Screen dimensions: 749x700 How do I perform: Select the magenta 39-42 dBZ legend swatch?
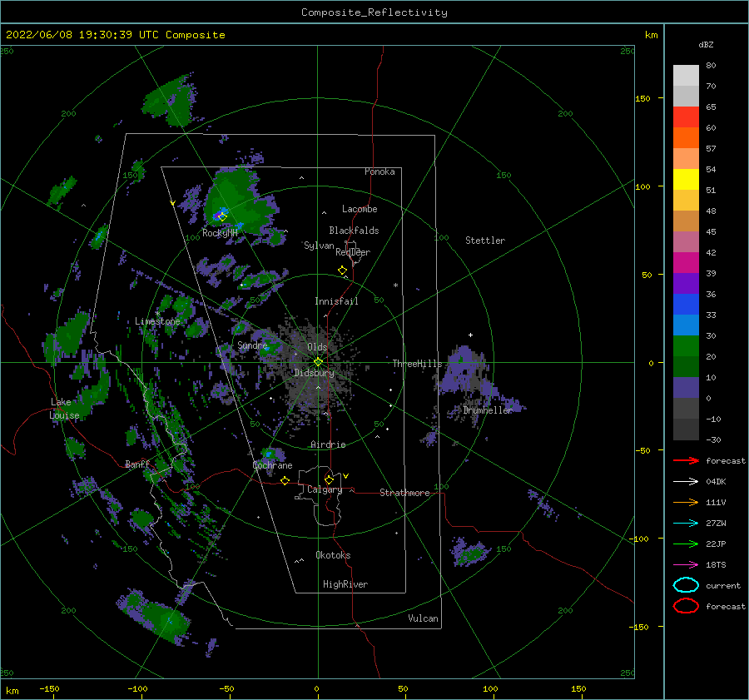[x=686, y=263]
